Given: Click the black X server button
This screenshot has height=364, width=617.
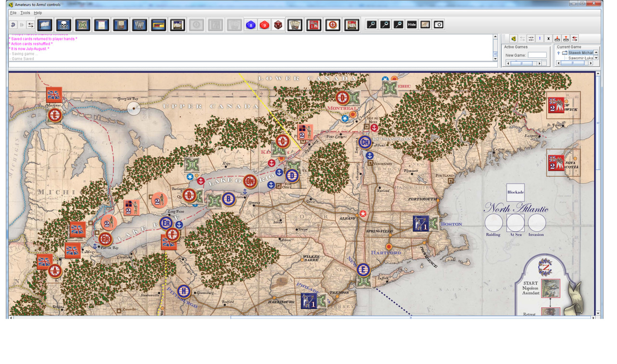Looking at the screenshot, I should click(549, 39).
